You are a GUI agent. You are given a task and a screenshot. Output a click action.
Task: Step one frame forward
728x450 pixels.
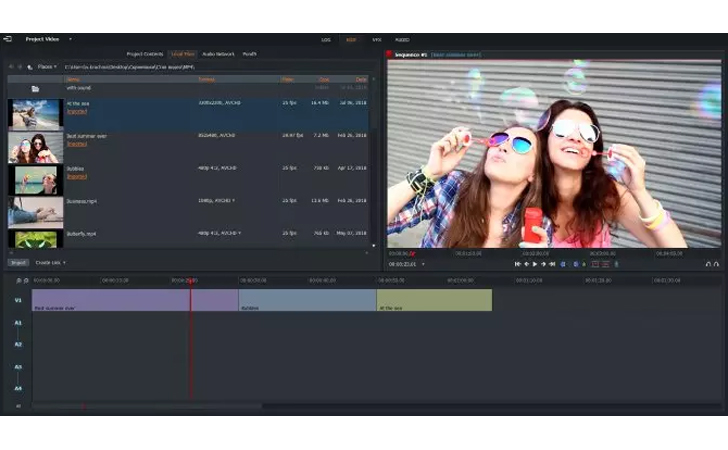click(543, 264)
